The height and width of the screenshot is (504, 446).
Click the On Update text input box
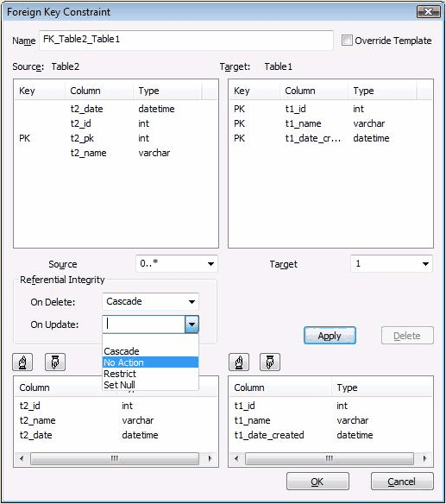143,324
